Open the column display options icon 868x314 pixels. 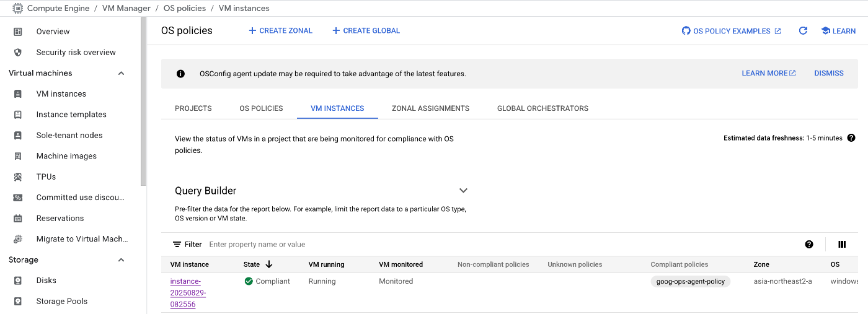click(x=842, y=245)
